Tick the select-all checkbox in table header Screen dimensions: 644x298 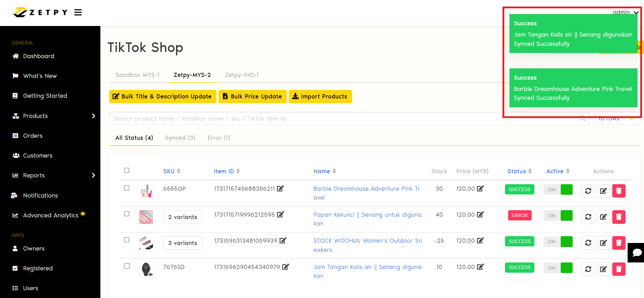coord(127,171)
